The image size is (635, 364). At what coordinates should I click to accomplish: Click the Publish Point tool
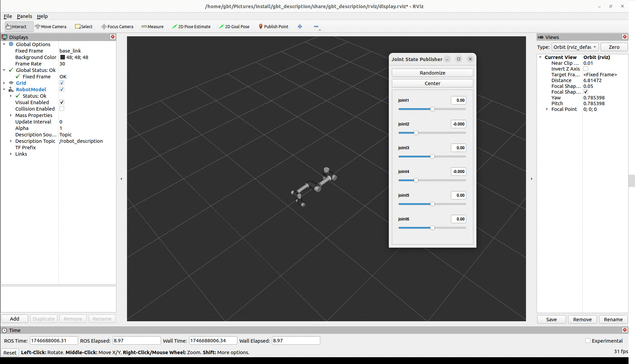[273, 26]
